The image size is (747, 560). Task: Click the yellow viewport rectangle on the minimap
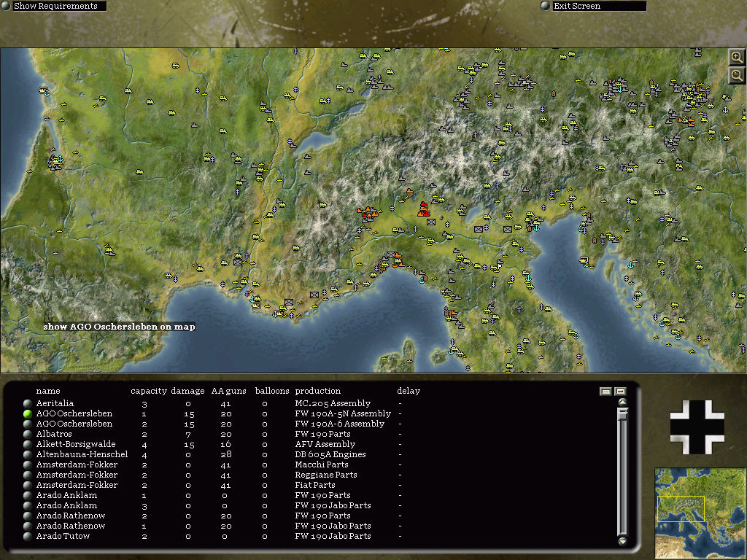(681, 509)
